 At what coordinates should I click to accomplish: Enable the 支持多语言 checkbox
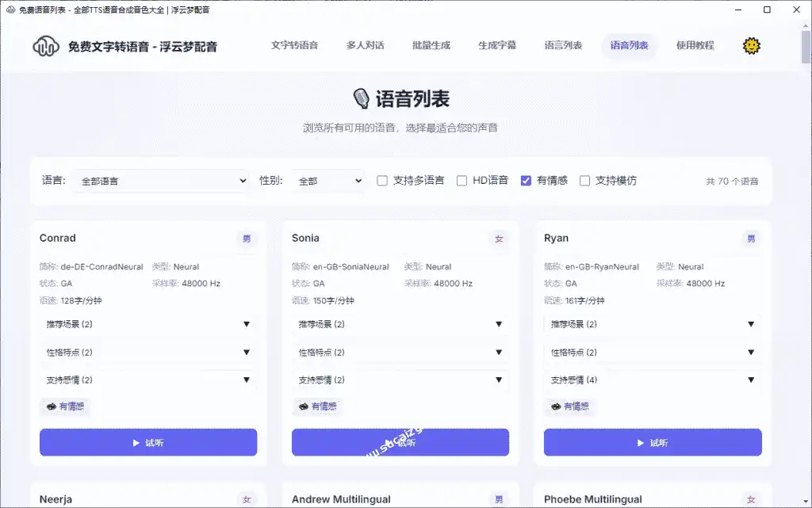coord(382,181)
